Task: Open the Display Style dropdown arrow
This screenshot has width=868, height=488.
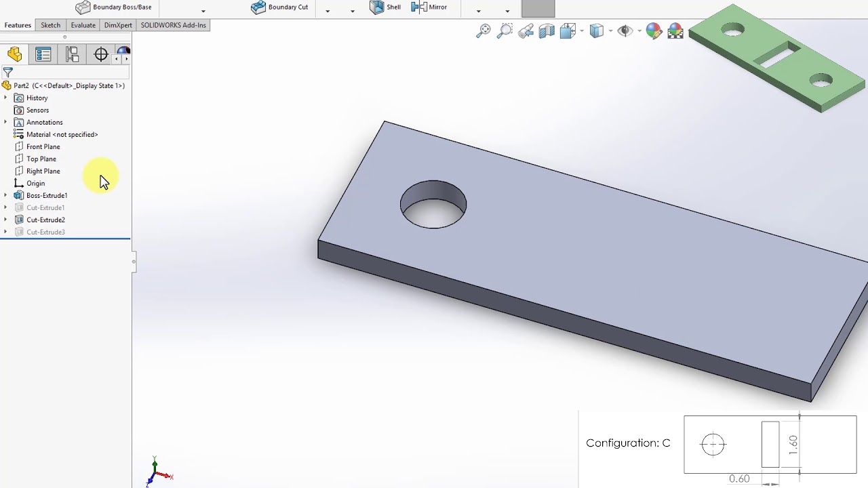Action: click(x=610, y=31)
